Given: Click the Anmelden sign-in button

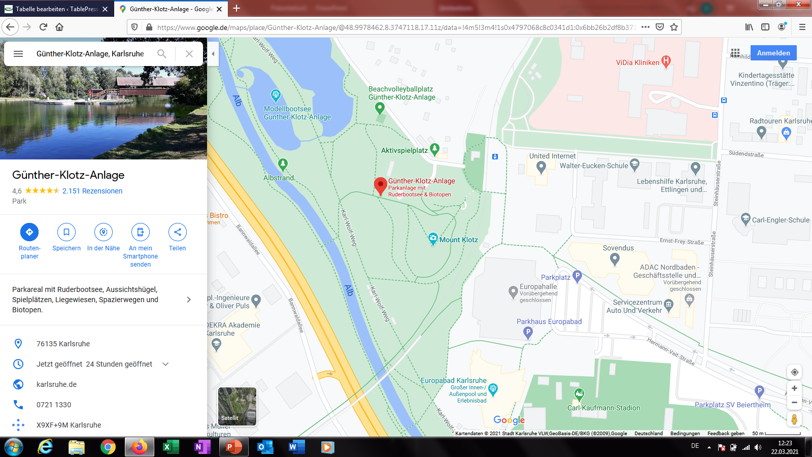Looking at the screenshot, I should click(x=773, y=53).
